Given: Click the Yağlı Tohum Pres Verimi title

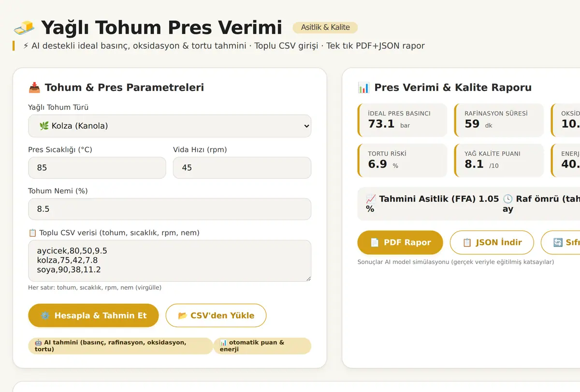Looking at the screenshot, I should [161, 28].
